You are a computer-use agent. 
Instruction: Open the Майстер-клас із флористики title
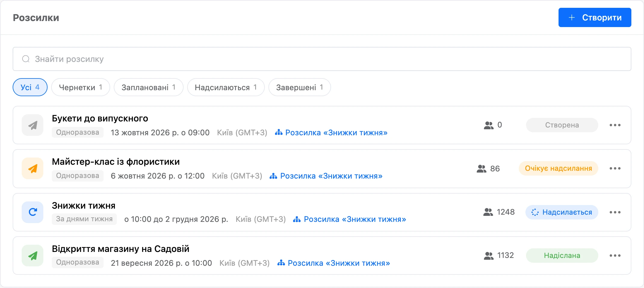[x=116, y=162]
